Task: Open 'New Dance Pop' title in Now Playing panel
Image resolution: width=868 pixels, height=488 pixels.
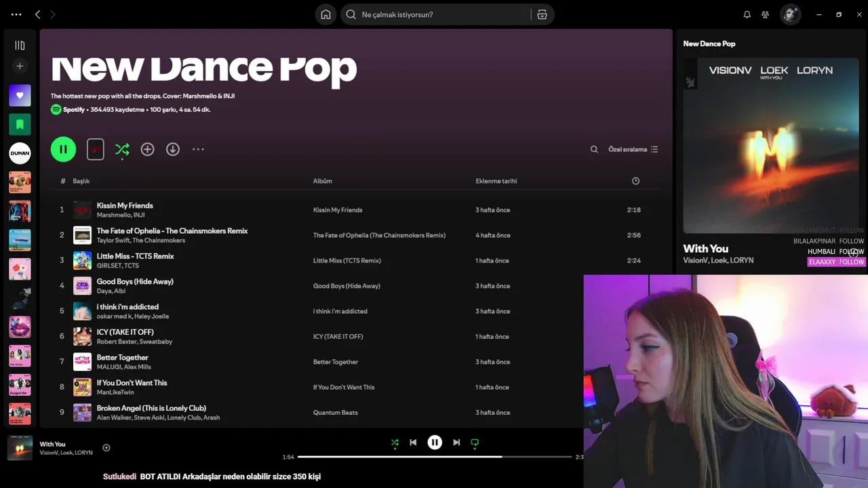Action: click(709, 43)
